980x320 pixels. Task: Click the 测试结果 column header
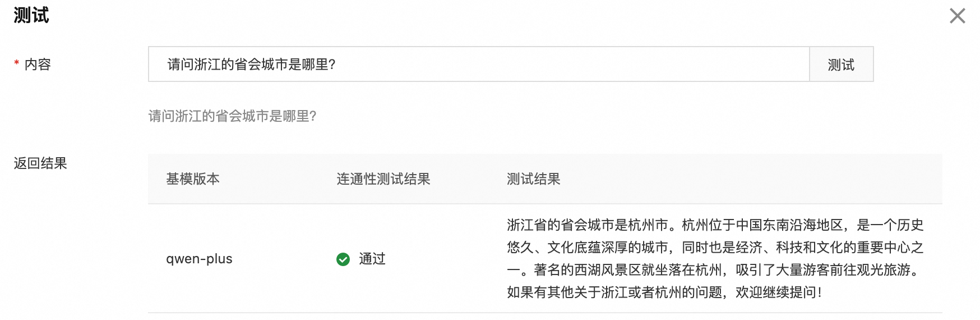(x=534, y=179)
